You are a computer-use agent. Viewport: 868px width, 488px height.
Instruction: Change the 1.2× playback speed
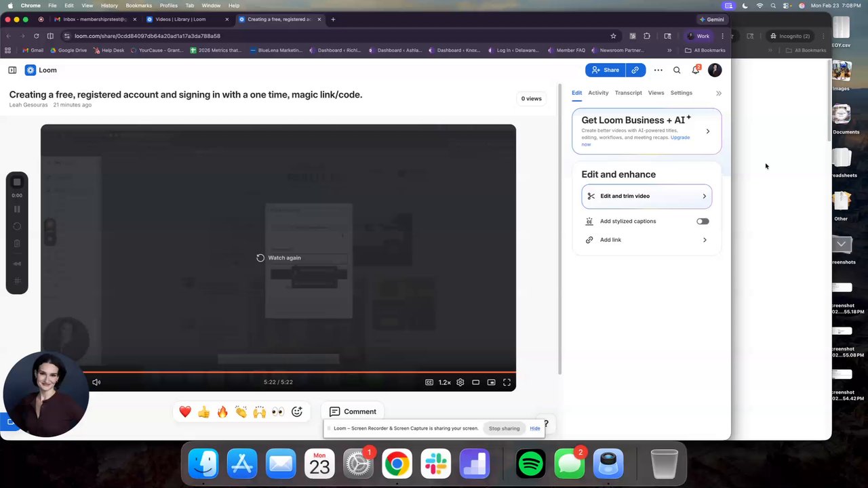[x=445, y=382]
